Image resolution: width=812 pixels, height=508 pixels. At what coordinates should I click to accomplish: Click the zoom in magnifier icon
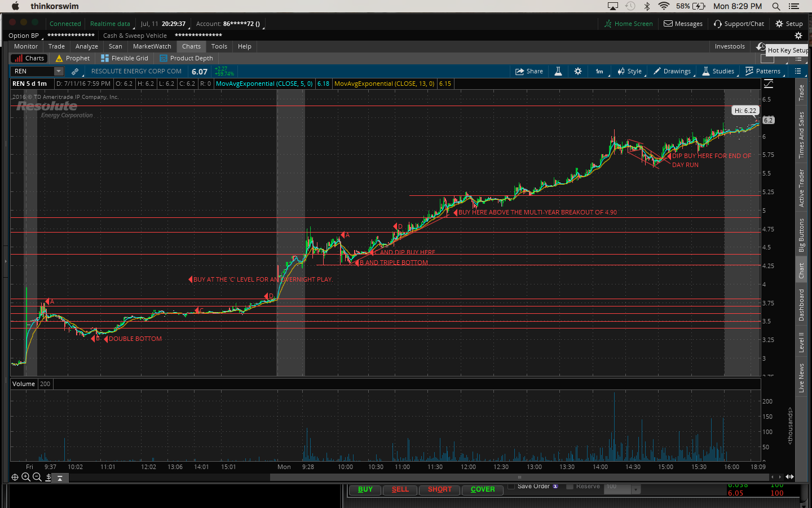[x=26, y=478]
